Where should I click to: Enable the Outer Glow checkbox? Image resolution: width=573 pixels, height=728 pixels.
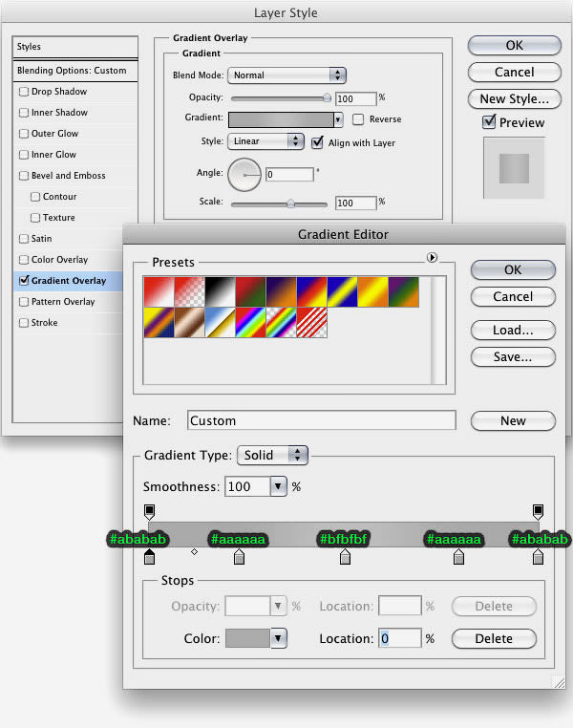[x=24, y=134]
